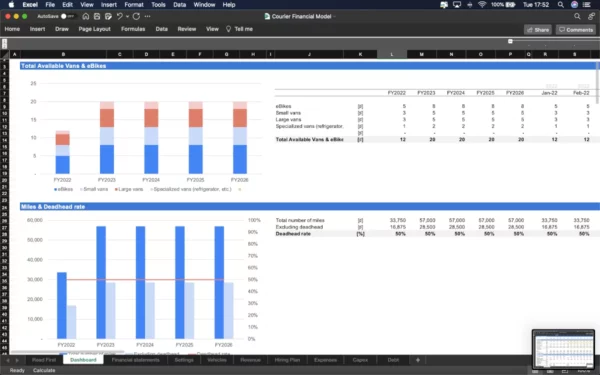Click the column group outline handle
This screenshot has height=375, width=600.
pyautogui.click(x=510, y=41)
